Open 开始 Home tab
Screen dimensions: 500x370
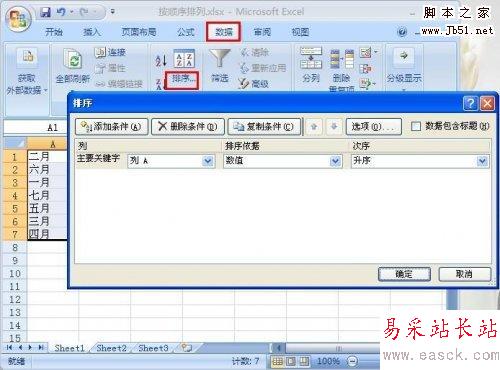coord(54,32)
